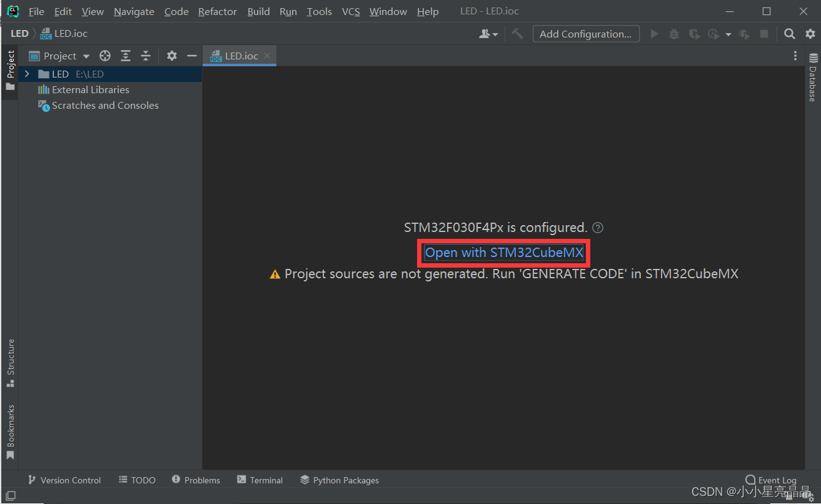Click Select Opened File target icon
This screenshot has width=821, height=504.
[x=105, y=56]
